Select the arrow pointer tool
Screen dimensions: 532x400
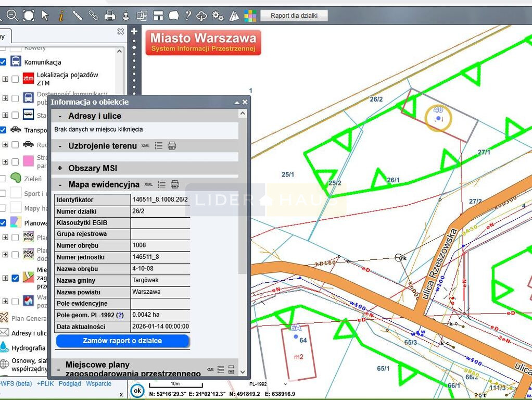45,15
